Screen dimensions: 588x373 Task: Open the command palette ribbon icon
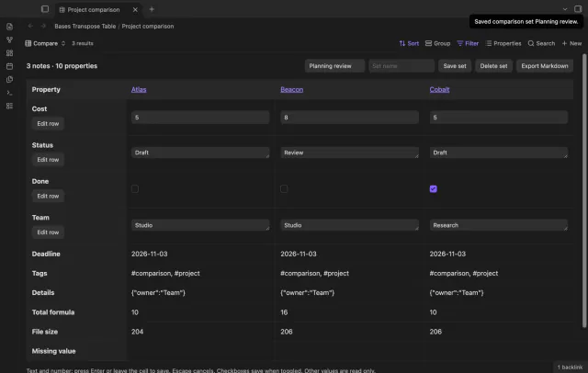tap(10, 93)
